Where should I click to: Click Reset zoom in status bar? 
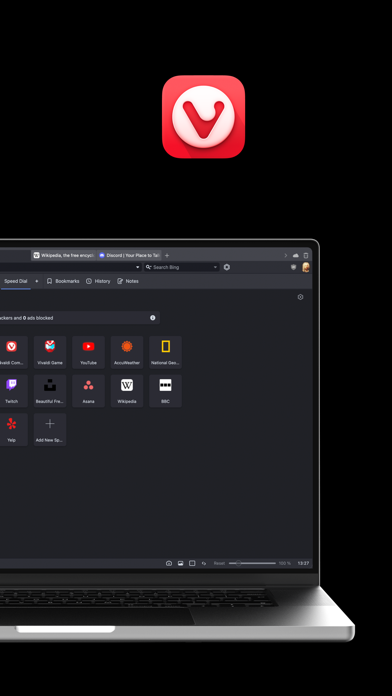(x=219, y=563)
